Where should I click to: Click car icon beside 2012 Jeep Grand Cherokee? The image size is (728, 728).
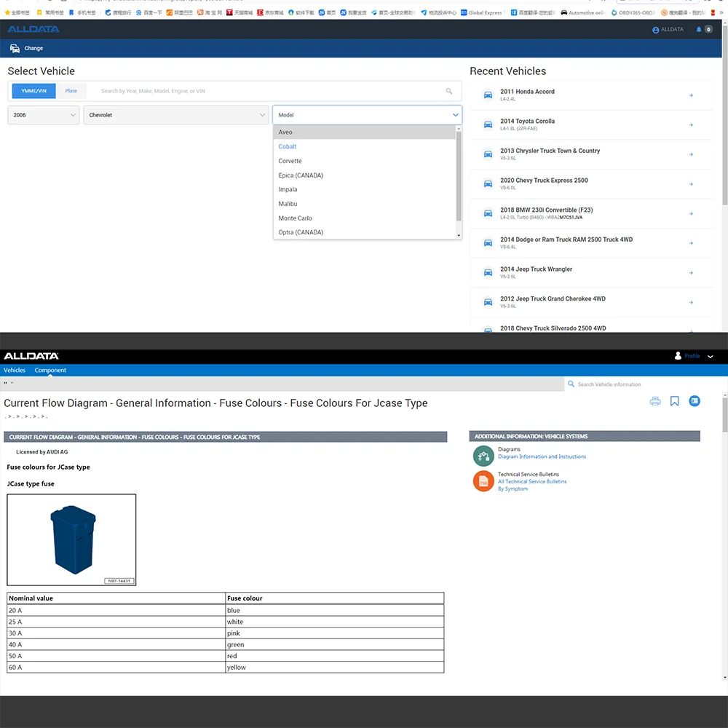coord(488,302)
